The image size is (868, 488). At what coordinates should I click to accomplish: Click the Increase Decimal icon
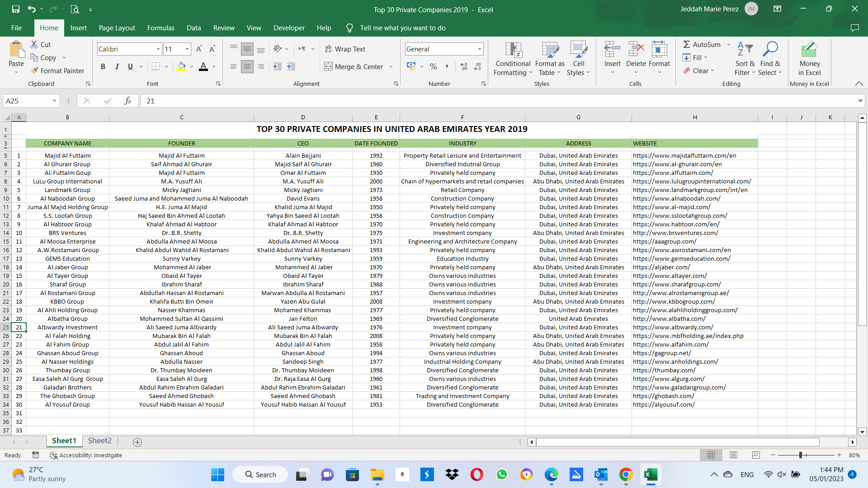point(464,67)
